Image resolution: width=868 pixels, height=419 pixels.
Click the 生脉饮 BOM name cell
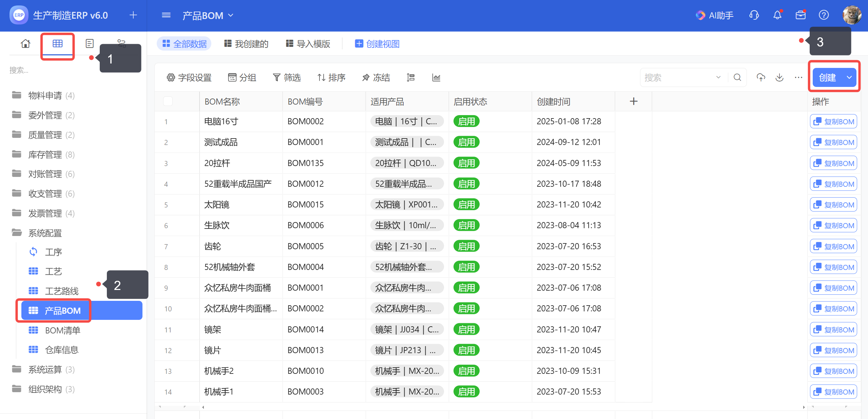click(x=241, y=225)
